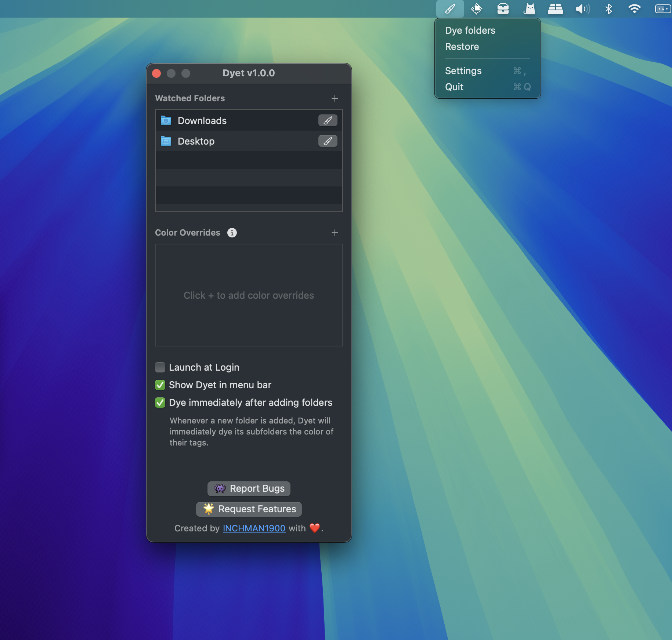The height and width of the screenshot is (640, 672).
Task: Open the Wi-Fi menu bar icon
Action: click(634, 8)
